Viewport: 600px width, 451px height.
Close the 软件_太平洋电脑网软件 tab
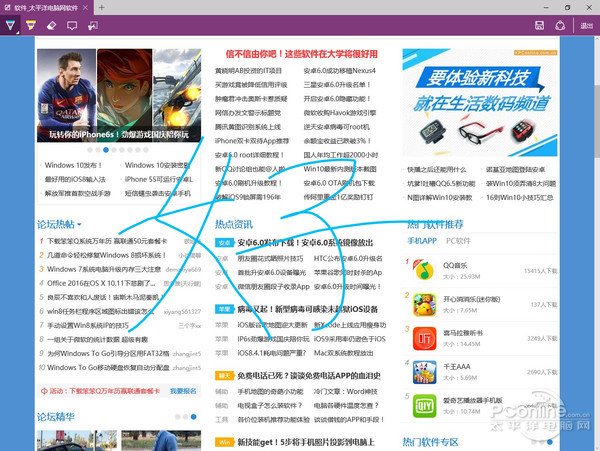coord(86,7)
